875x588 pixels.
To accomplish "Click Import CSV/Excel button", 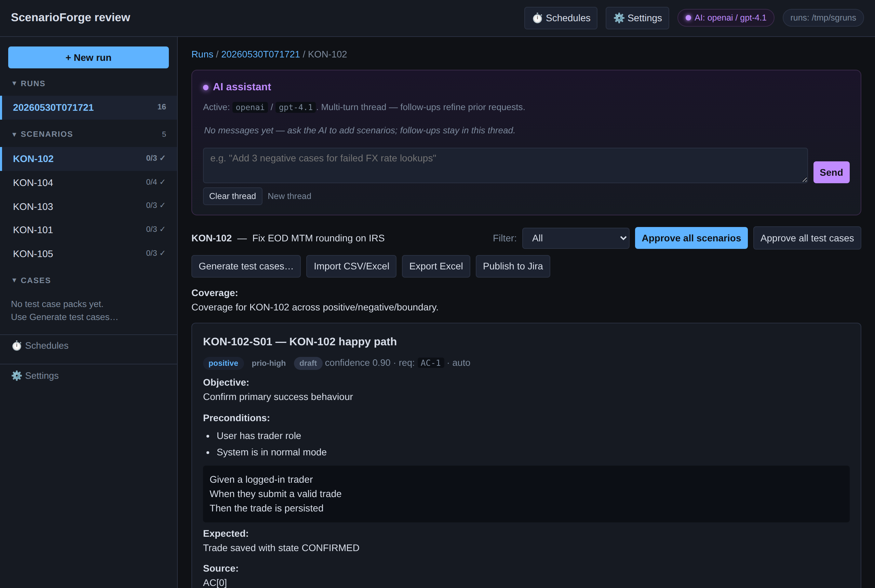I will tap(351, 266).
